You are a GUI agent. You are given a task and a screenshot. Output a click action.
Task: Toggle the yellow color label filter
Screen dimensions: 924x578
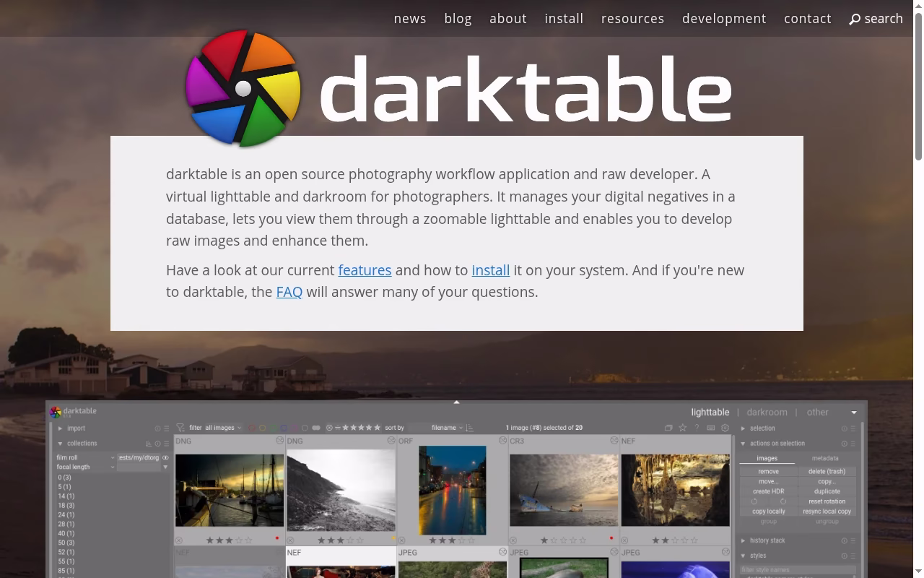click(263, 428)
